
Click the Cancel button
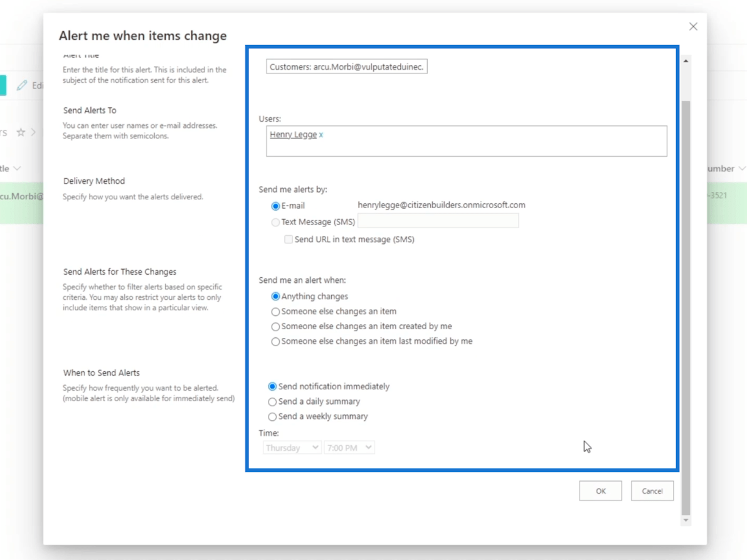click(652, 491)
